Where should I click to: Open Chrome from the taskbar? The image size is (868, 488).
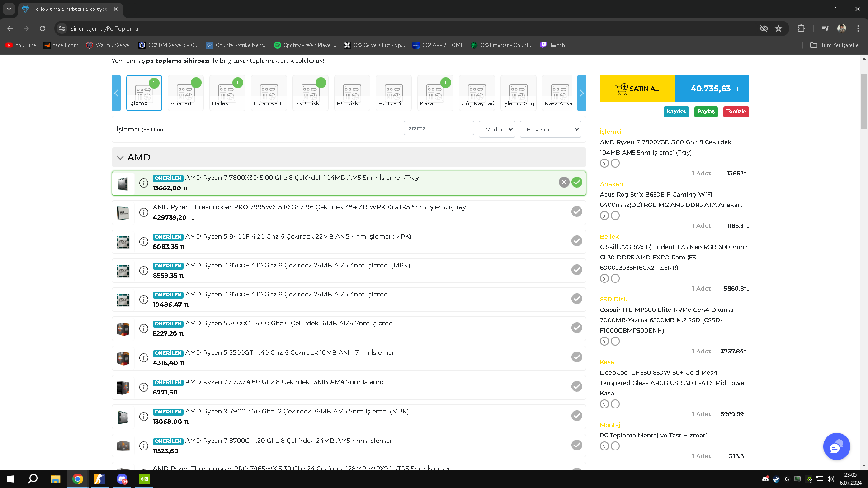pos(78,479)
